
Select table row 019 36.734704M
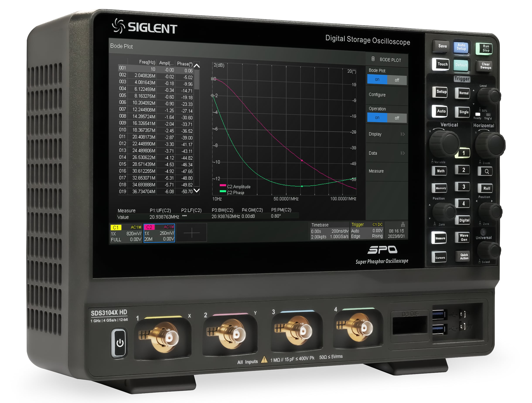coord(156,191)
